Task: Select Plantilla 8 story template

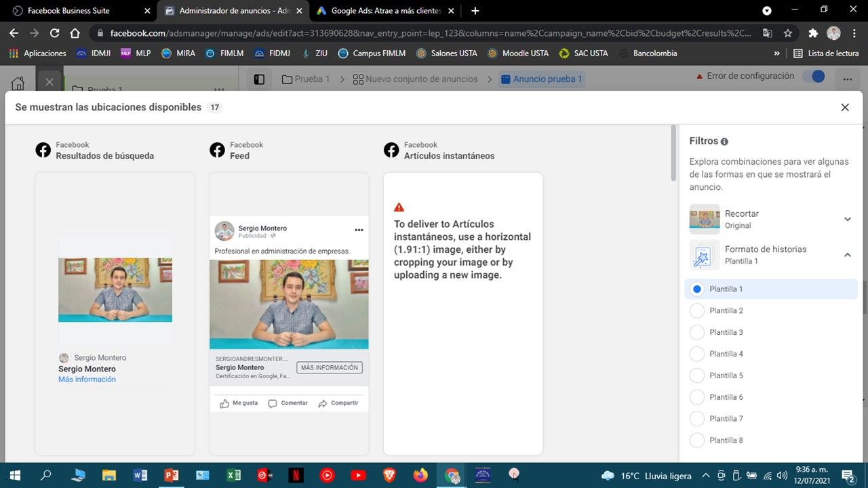Action: 696,441
